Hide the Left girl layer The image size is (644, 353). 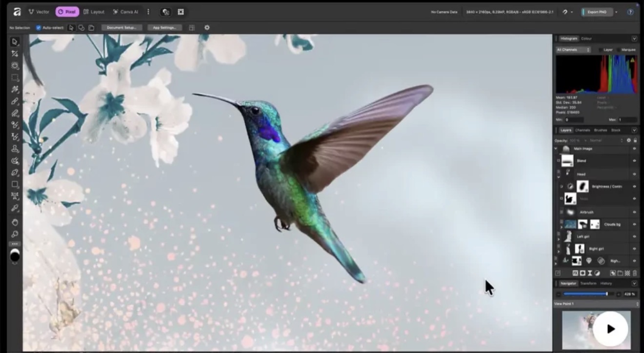pos(634,236)
